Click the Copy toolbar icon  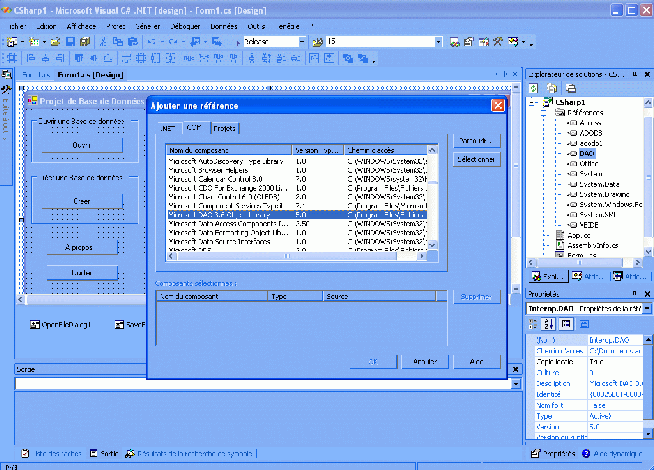(118, 42)
